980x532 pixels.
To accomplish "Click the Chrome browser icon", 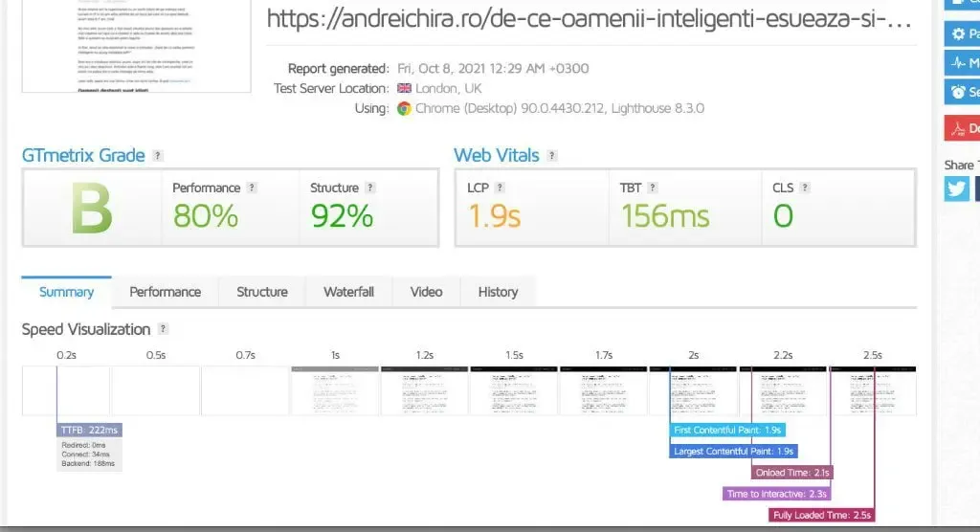I will pos(404,109).
